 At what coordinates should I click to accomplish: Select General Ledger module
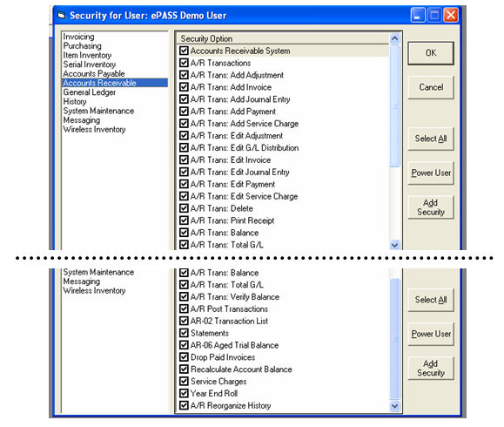[x=90, y=92]
